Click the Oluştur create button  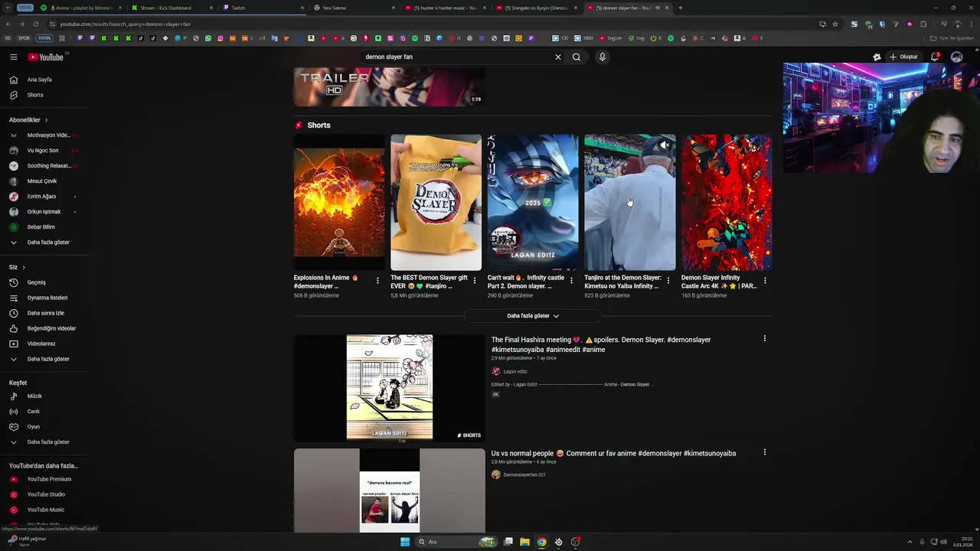point(903,57)
